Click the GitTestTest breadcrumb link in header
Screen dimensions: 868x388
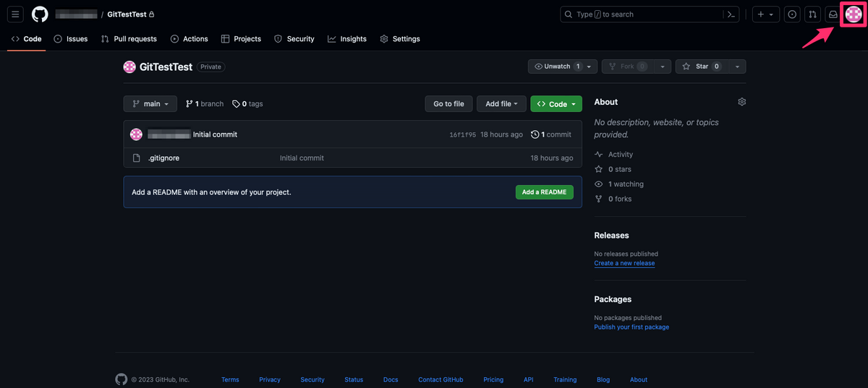click(127, 14)
